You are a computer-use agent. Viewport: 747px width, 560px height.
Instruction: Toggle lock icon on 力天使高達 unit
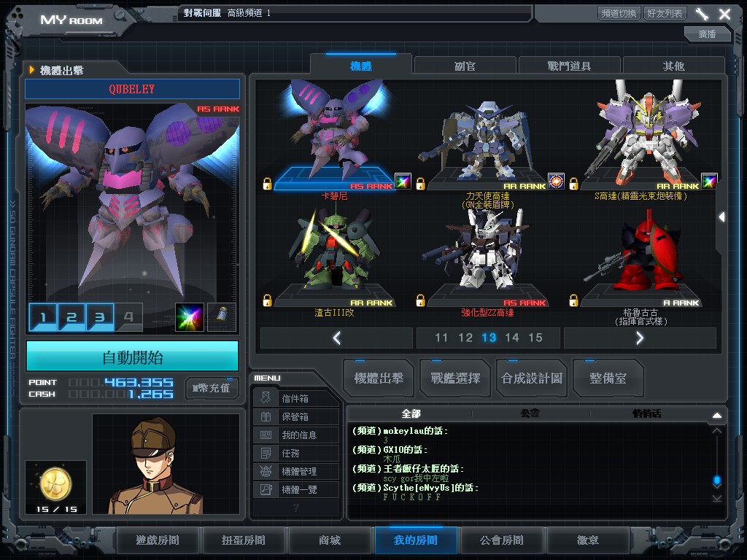[x=420, y=184]
